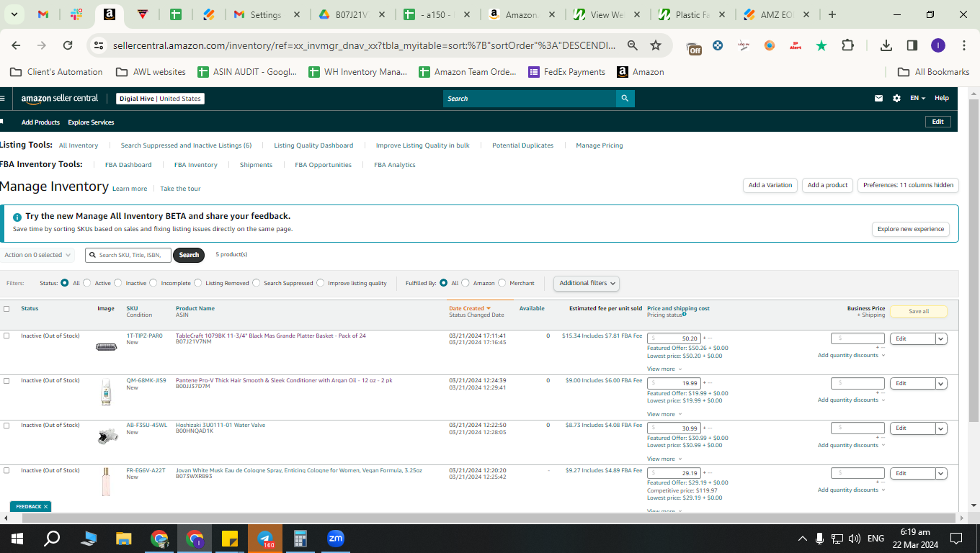Tick the checkbox for the TableCraft row
Viewport: 980px width, 553px height.
pos(6,336)
